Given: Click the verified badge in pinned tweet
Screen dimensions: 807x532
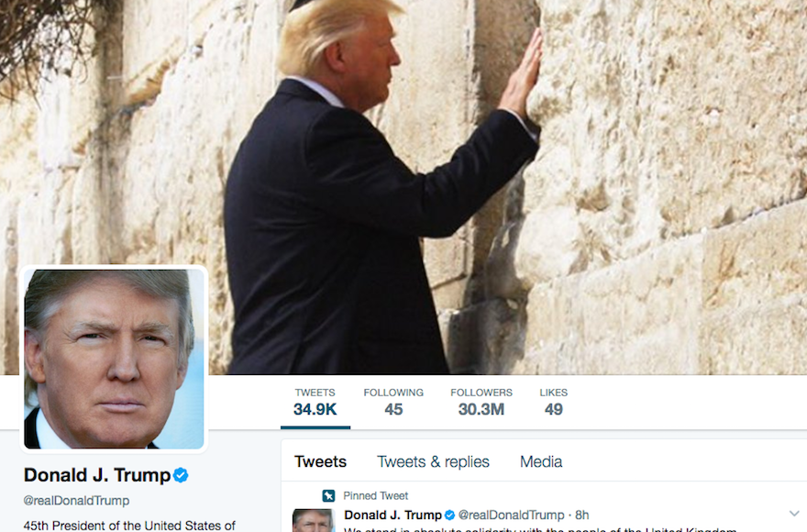Looking at the screenshot, I should click(449, 515).
